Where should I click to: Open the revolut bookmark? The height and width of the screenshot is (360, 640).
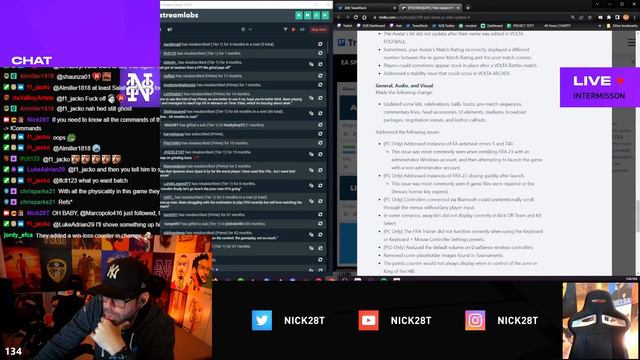(468, 26)
